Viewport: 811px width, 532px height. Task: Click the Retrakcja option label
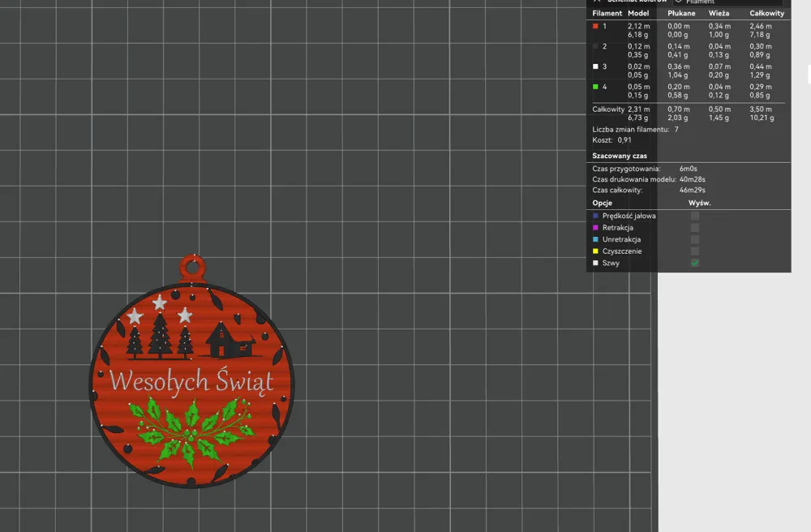[x=617, y=228]
